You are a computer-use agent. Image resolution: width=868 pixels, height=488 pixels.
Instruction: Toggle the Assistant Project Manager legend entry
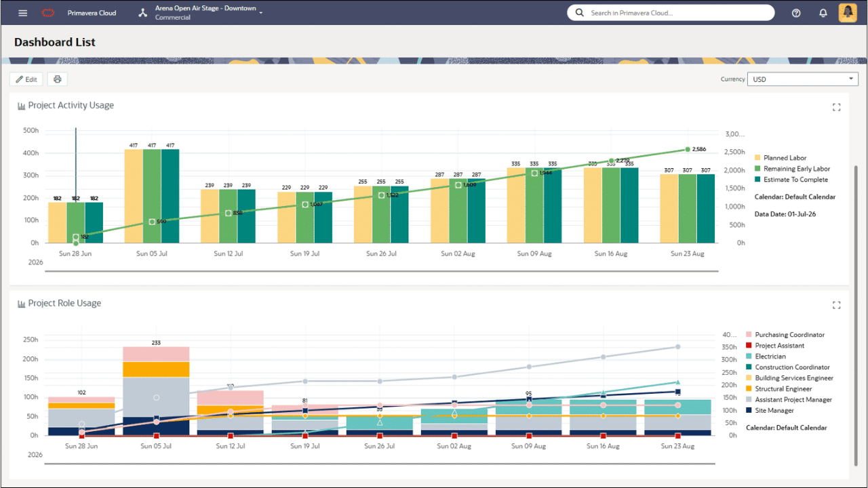click(789, 400)
